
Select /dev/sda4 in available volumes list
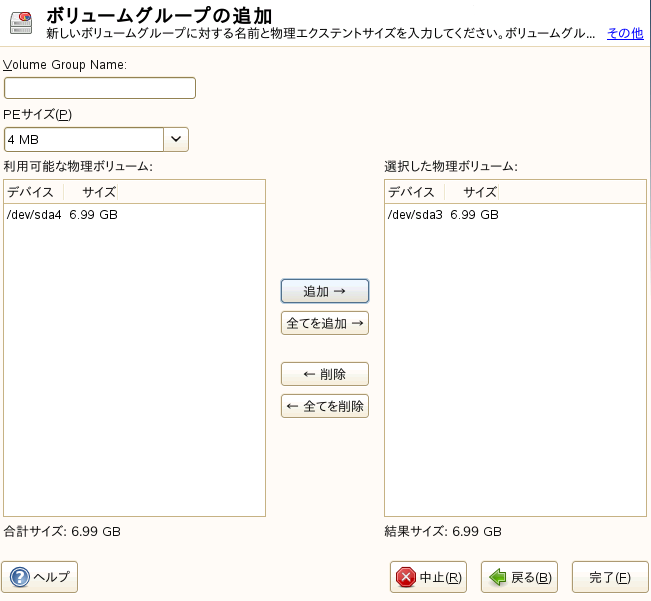coord(62,215)
